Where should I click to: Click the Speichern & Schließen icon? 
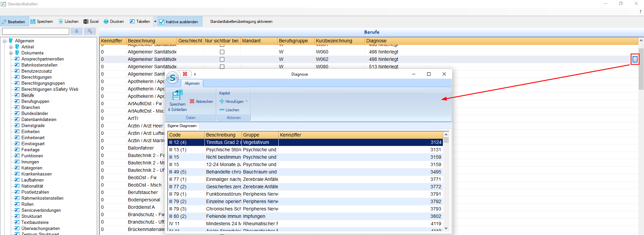click(177, 95)
